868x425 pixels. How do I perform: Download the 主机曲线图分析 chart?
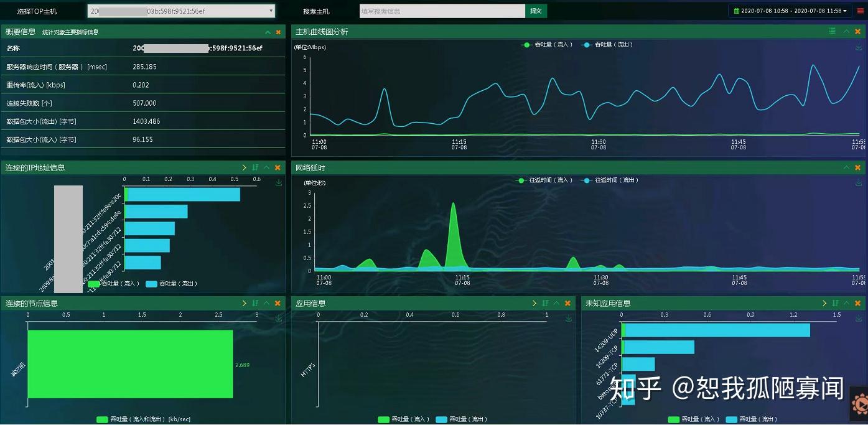pos(859,47)
